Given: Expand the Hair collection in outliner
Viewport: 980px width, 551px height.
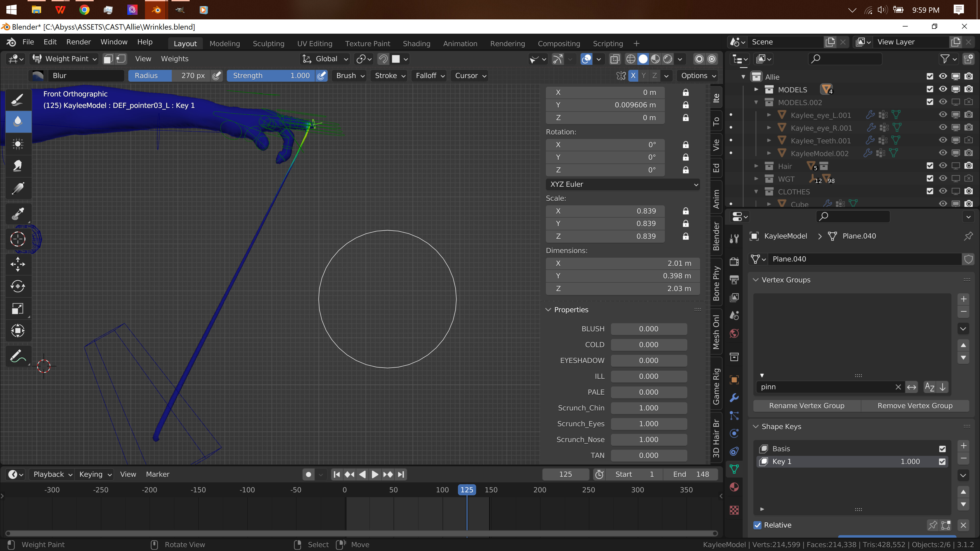Looking at the screenshot, I should pos(756,166).
